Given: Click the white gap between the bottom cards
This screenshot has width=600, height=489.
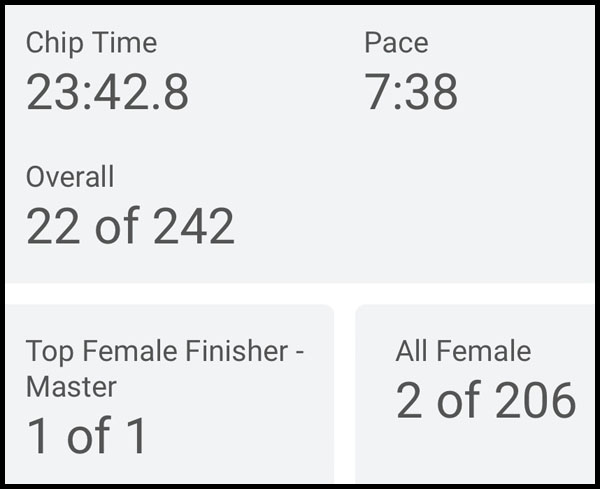Looking at the screenshot, I should click(x=345, y=400).
